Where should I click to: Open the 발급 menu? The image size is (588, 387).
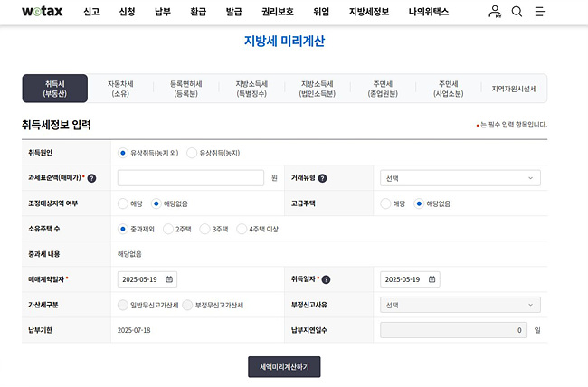pos(234,12)
